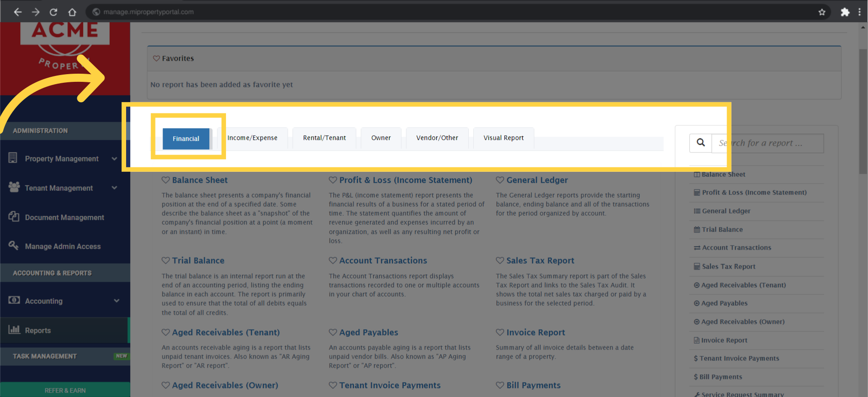Click the magnifier search icon
Image resolution: width=868 pixels, height=397 pixels.
click(701, 143)
